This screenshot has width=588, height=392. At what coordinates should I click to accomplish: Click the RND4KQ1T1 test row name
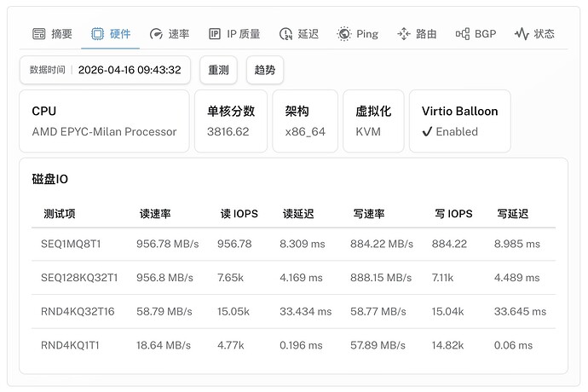(x=70, y=345)
